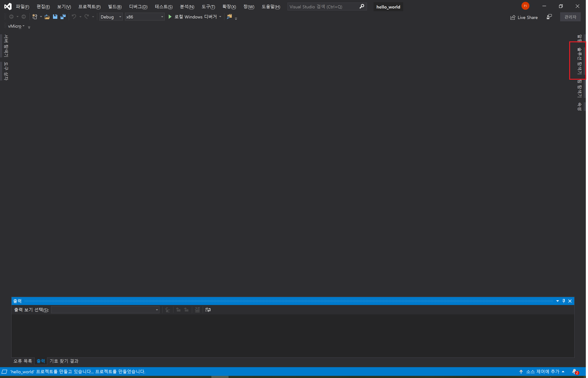Image resolution: width=588 pixels, height=378 pixels.
Task: Click the Find in Files icon
Action: coord(229,17)
